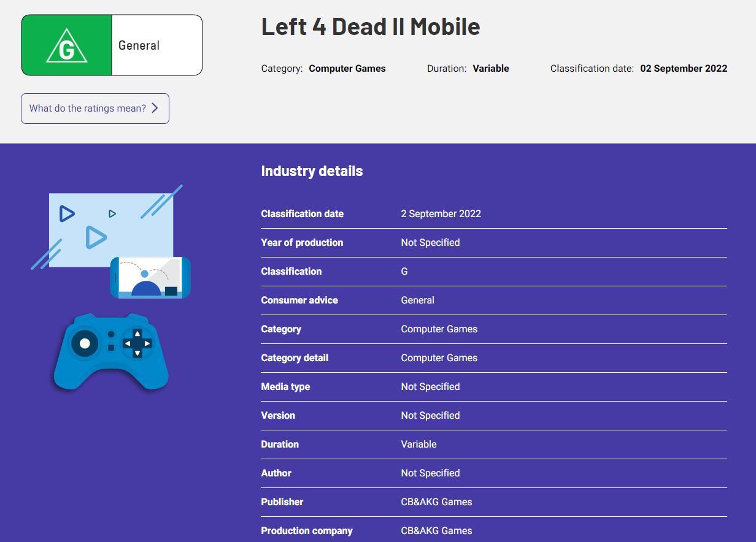Click Version value 'Not Specified'
This screenshot has width=756, height=542.
point(430,416)
